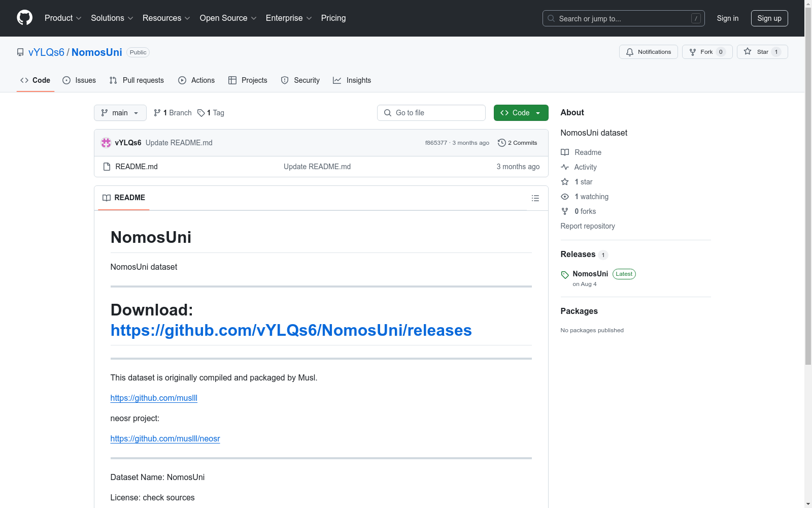Viewport: 812px width, 508px height.
Task: Open latest commit message Update README.md
Action: coord(179,143)
